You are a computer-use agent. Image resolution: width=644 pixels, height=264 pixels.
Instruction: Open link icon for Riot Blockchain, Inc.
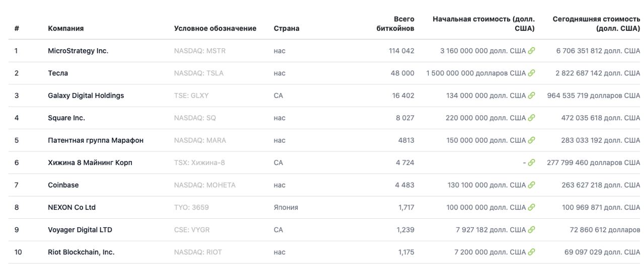coord(531,252)
